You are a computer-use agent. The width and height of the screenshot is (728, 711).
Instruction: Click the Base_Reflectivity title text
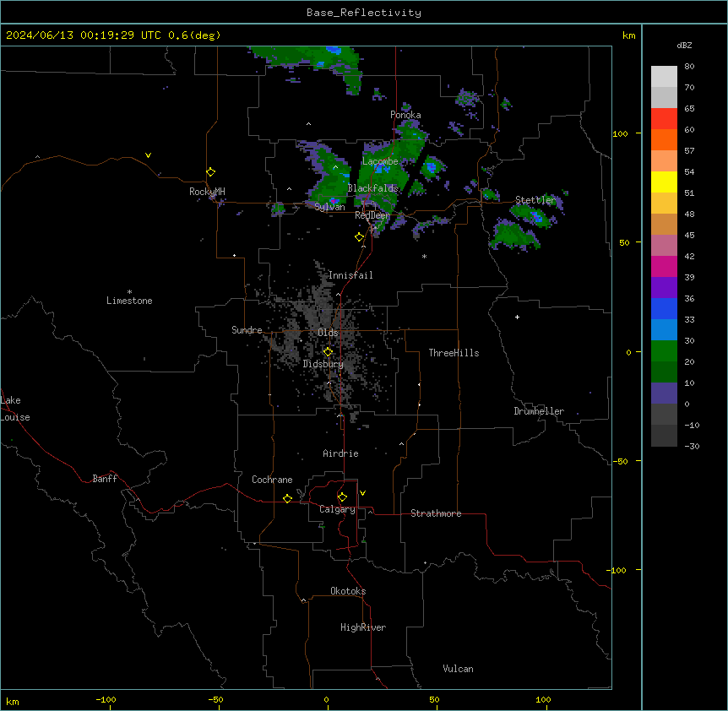point(364,13)
